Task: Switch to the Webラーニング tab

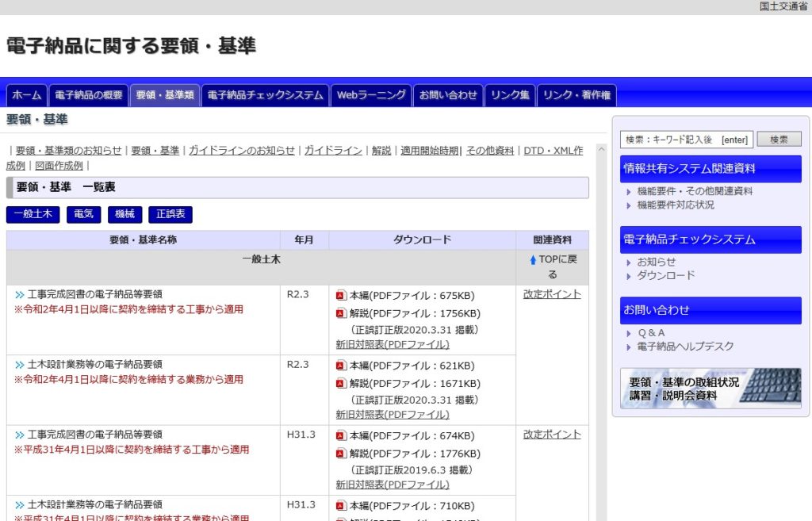Action: click(x=371, y=95)
